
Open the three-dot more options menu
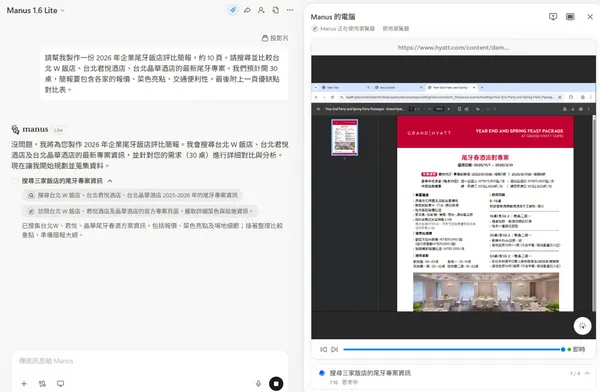tap(290, 10)
